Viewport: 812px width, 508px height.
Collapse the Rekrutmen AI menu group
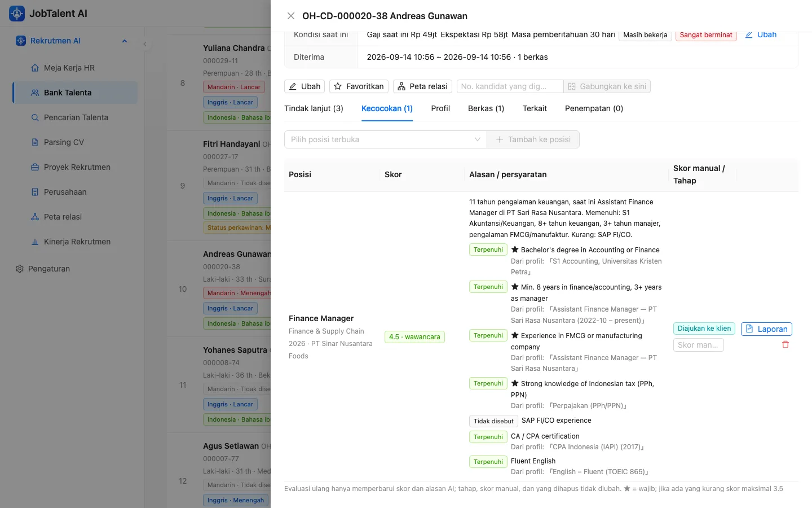coord(125,41)
